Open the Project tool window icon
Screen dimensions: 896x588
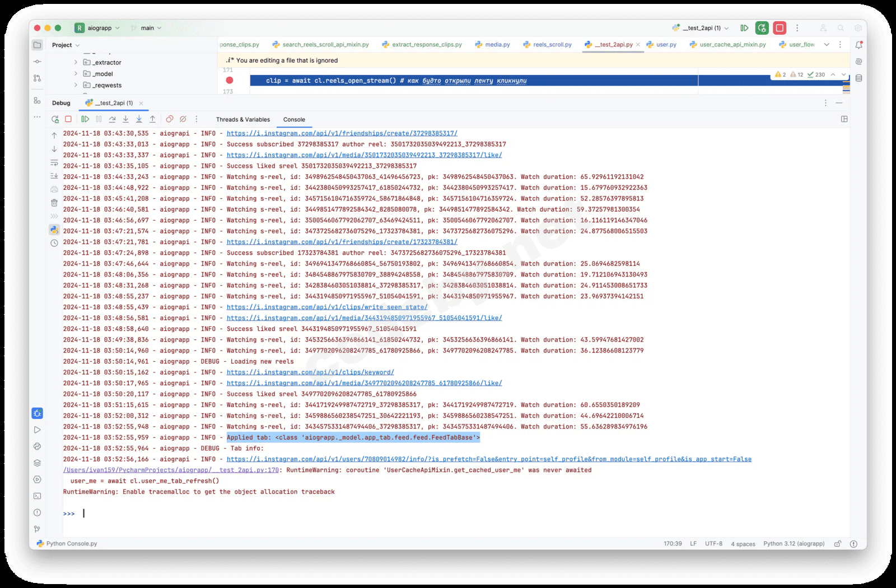point(38,45)
